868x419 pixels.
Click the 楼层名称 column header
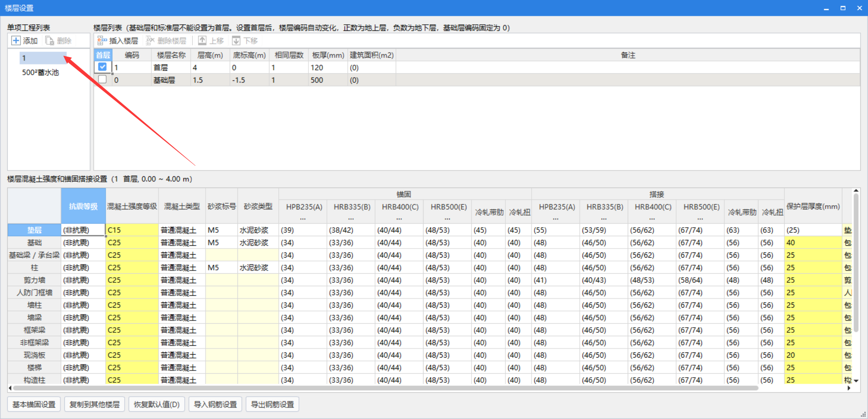[x=171, y=55]
